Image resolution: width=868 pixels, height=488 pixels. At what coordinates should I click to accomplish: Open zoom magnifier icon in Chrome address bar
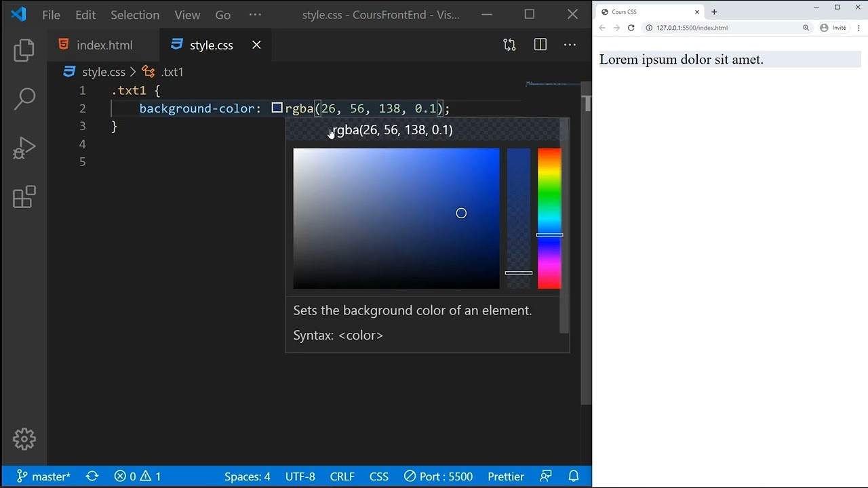tap(806, 28)
